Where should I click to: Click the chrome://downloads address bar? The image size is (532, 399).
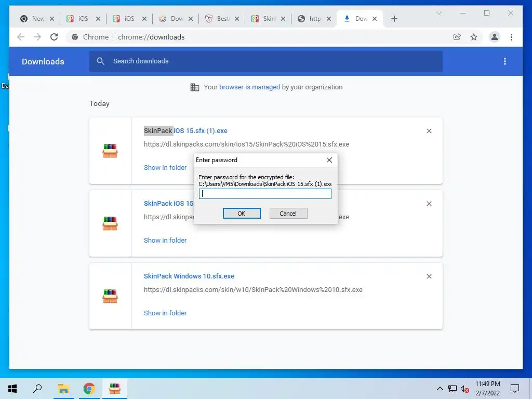[151, 37]
